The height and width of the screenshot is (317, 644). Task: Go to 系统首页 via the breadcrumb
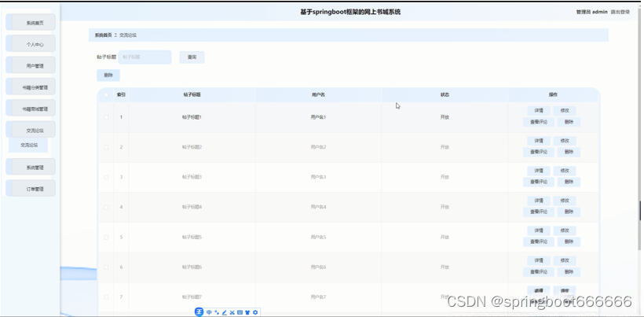click(x=103, y=35)
